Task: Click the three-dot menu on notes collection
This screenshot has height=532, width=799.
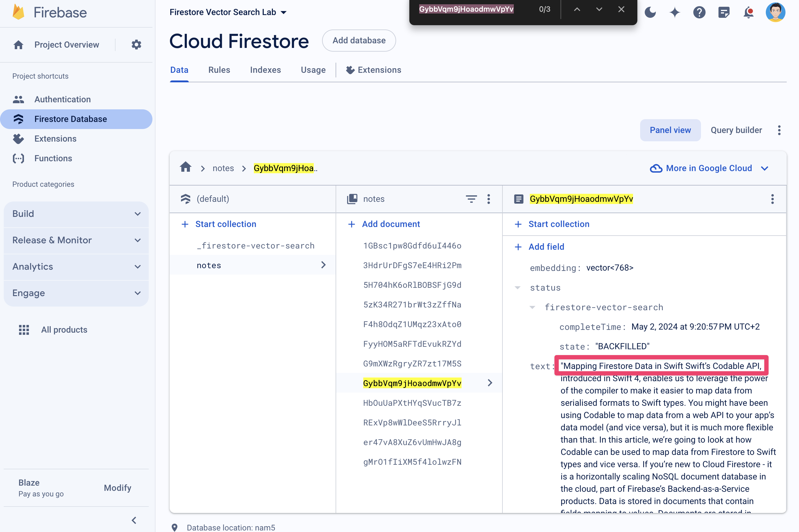Action: pyautogui.click(x=490, y=198)
